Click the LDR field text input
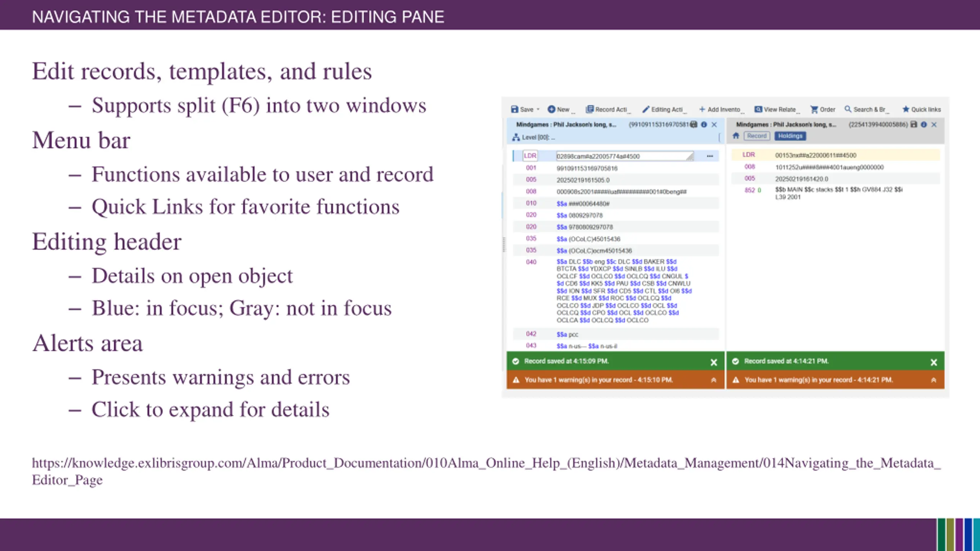The width and height of the screenshot is (980, 551). pos(620,156)
